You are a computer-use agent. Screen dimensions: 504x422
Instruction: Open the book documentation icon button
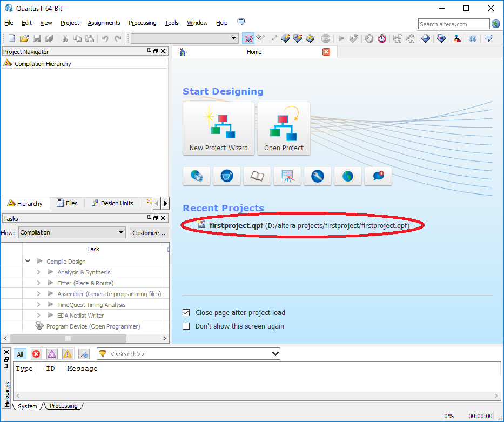[x=257, y=176]
